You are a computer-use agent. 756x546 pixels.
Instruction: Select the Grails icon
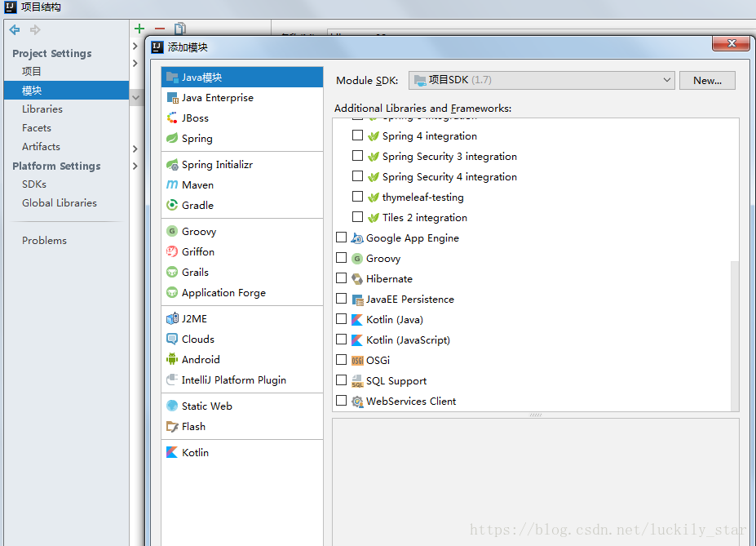click(172, 272)
